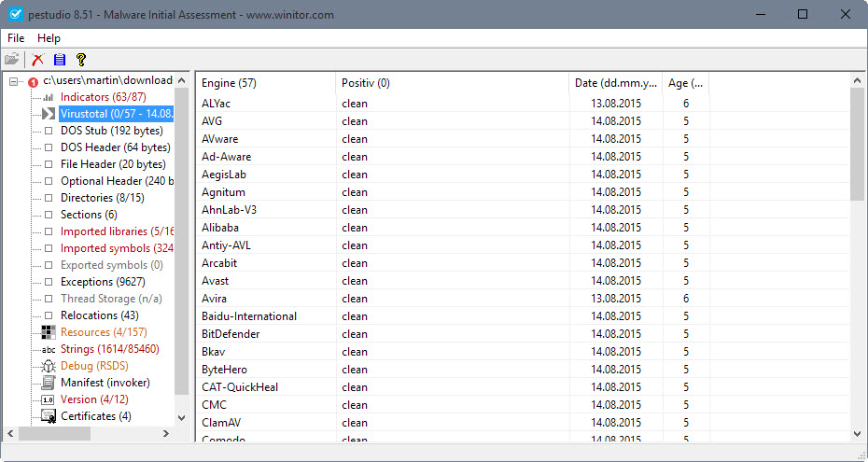The height and width of the screenshot is (462, 868).
Task: Click the 1.0 icon beside Version
Action: (49, 399)
